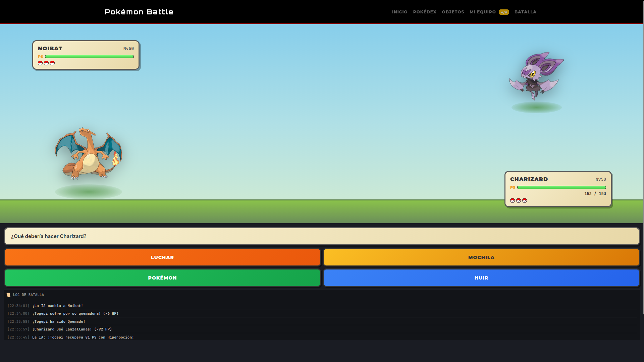Select the green POKÉMON button
Screen dimensions: 644x362
tap(162, 278)
